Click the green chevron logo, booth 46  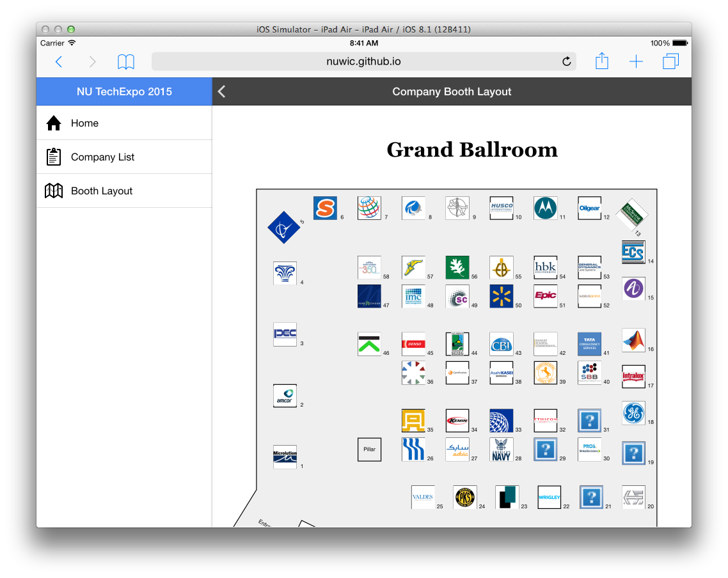point(369,344)
